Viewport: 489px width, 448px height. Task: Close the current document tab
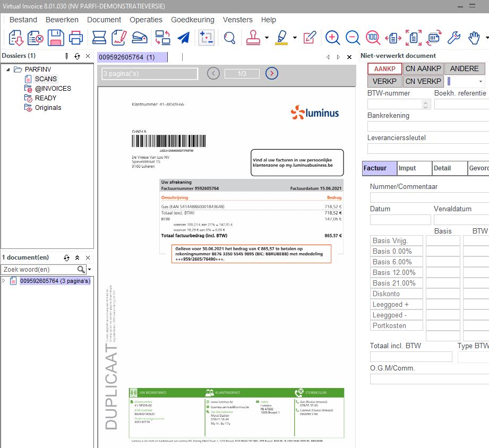349,57
